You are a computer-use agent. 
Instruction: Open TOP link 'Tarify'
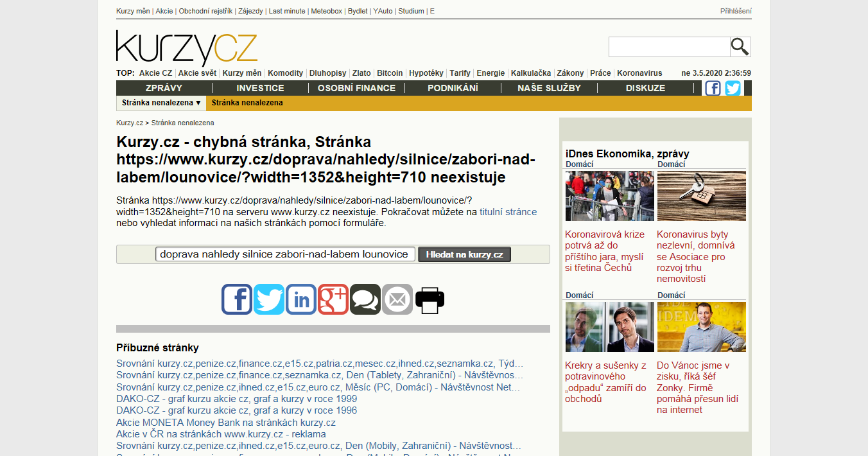pos(460,73)
